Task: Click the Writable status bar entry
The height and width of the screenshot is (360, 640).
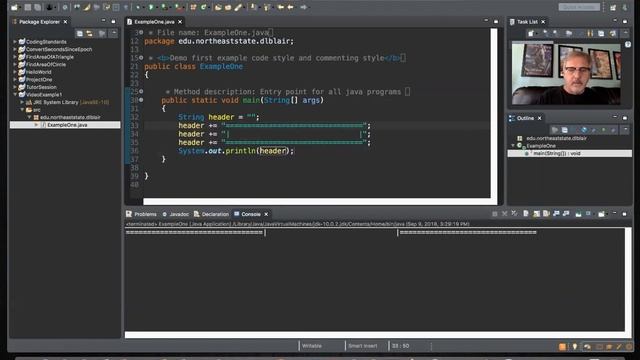Action: coord(312,346)
